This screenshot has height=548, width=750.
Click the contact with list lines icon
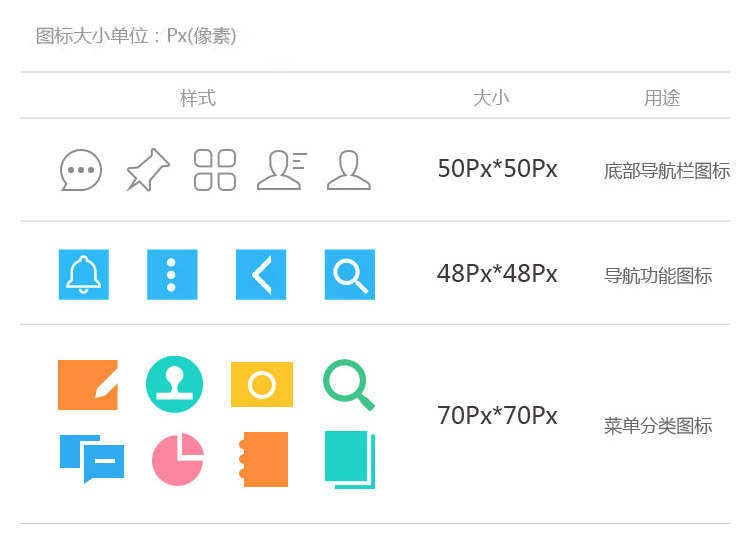282,170
